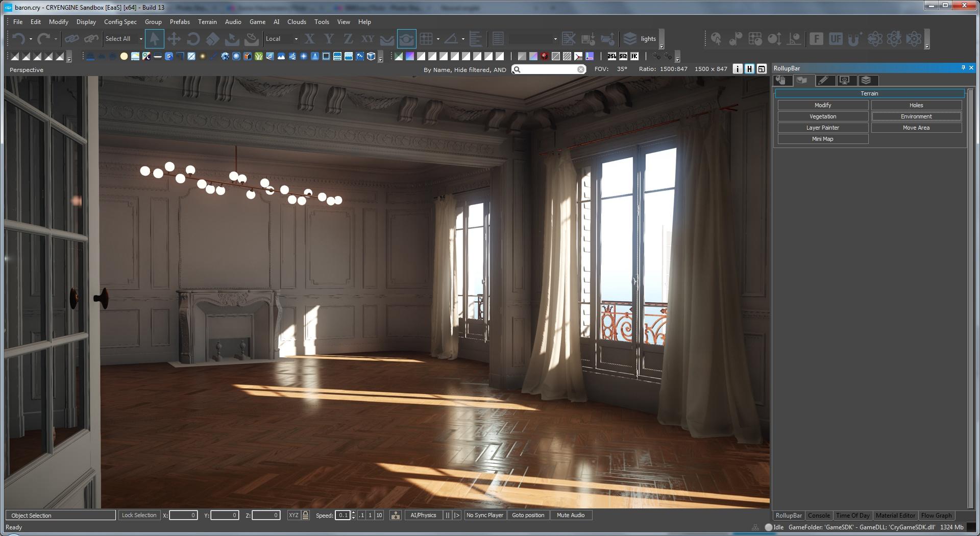
Task: Open the Local coordinate system dropdown
Action: click(296, 39)
